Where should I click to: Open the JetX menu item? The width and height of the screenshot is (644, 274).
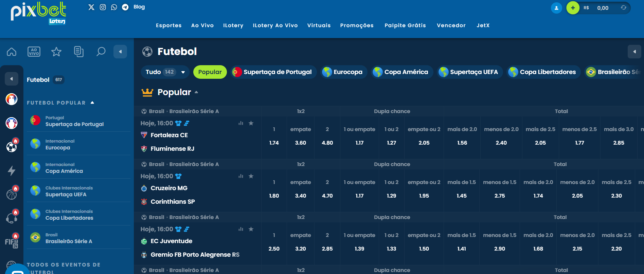(483, 25)
